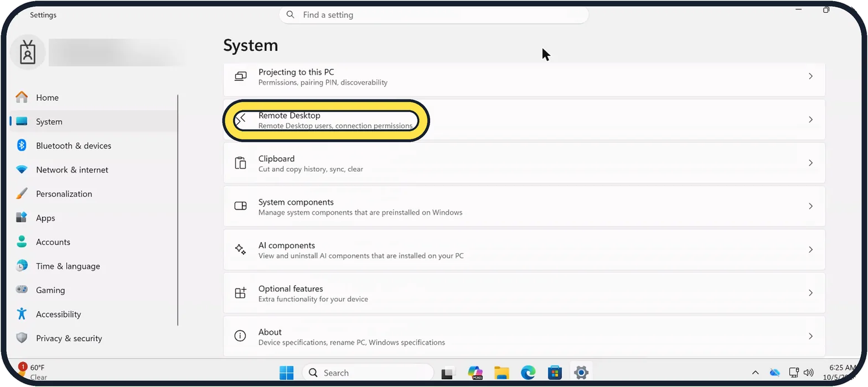Click the Task View taskbar icon
This screenshot has width=868, height=387.
pyautogui.click(x=448, y=373)
